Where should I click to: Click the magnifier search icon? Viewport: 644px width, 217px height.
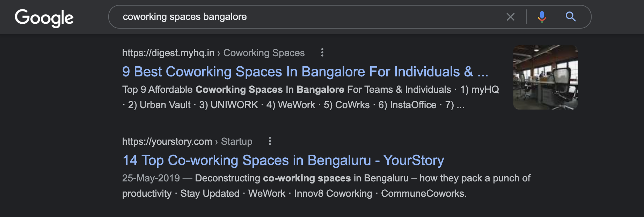click(571, 16)
